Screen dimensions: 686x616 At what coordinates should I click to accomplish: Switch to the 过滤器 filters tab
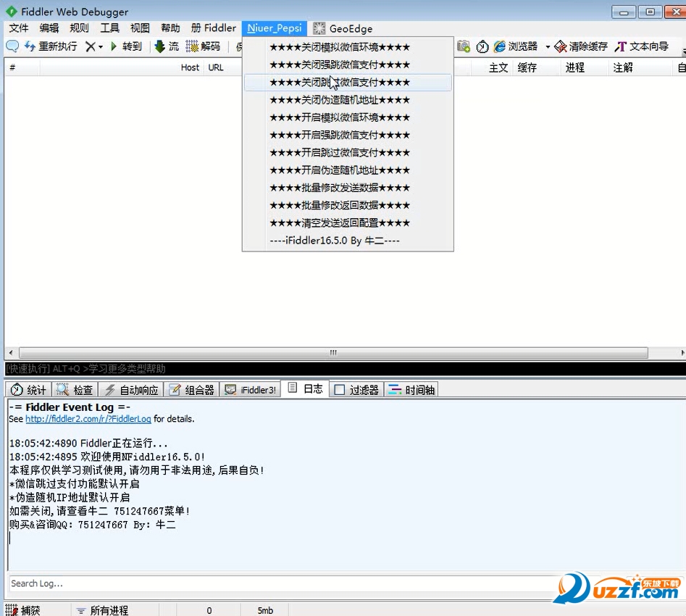[356, 390]
